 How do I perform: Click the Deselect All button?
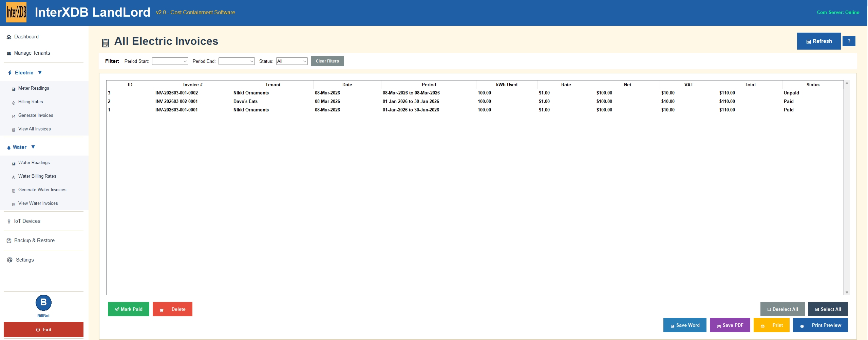click(782, 309)
